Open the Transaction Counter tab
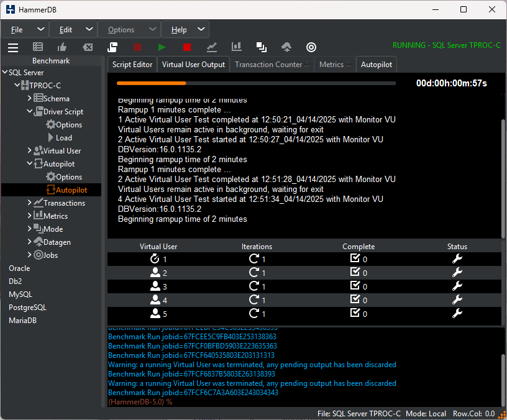The height and width of the screenshot is (420, 507). pos(272,65)
